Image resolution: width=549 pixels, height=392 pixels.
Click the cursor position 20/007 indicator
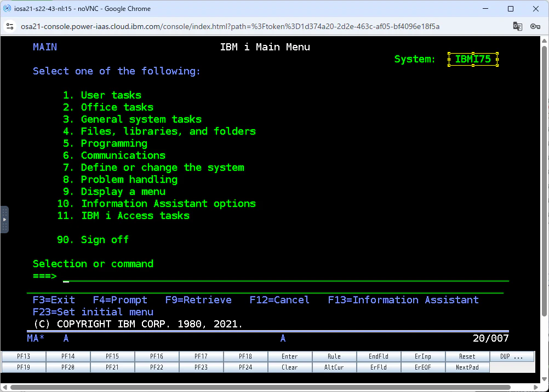pos(490,338)
